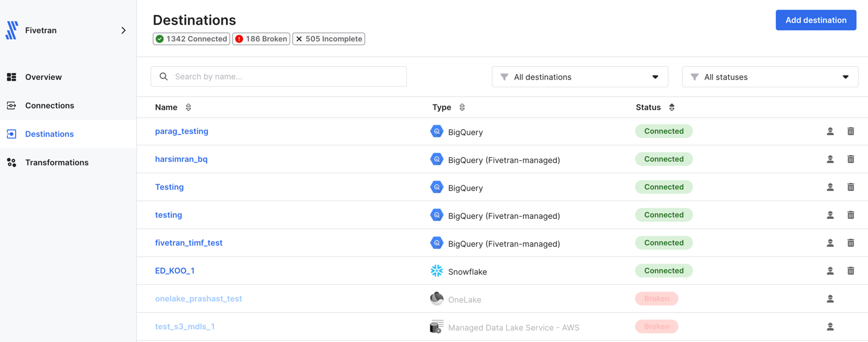This screenshot has width=868, height=342.
Task: Click Broken status of onelake_prashast_test
Action: click(x=657, y=299)
